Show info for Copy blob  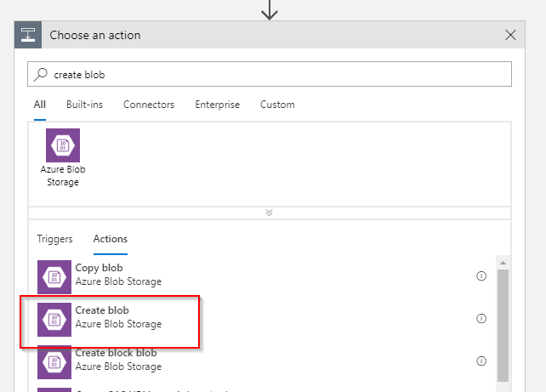coord(481,276)
